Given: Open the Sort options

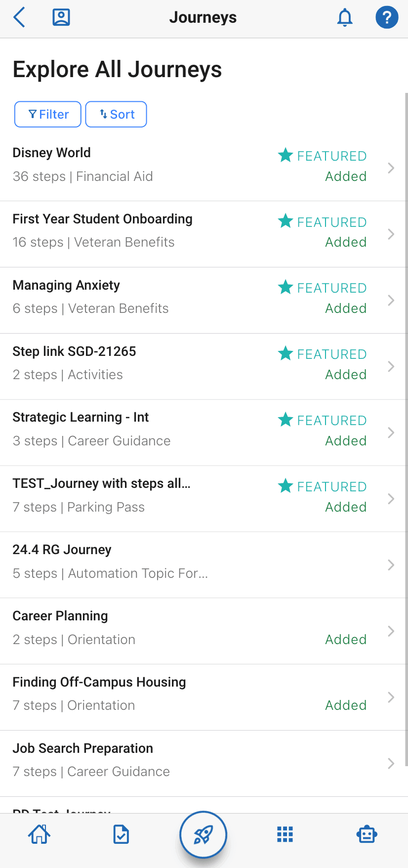Looking at the screenshot, I should (x=116, y=114).
